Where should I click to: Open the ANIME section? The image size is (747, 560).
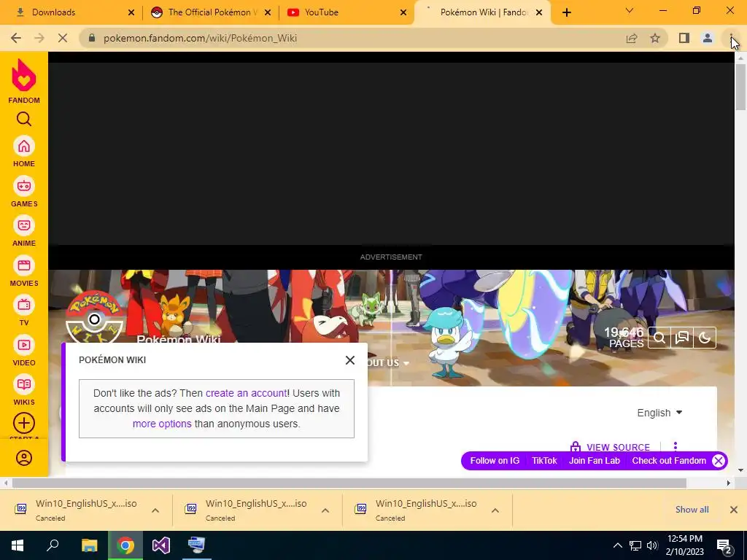point(24,231)
